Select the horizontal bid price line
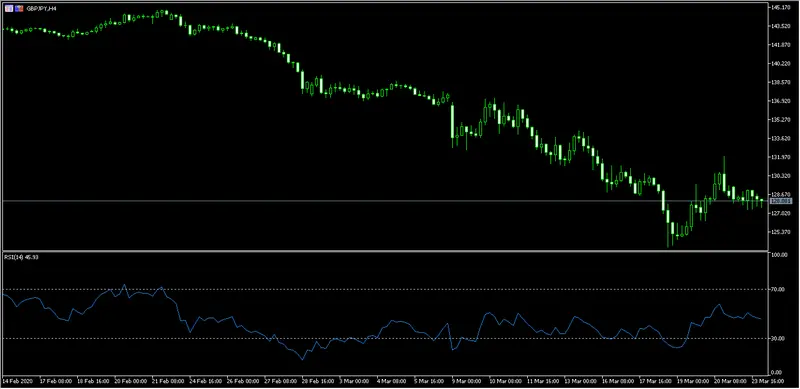Viewport: 800px width, 389px height. pyautogui.click(x=384, y=201)
